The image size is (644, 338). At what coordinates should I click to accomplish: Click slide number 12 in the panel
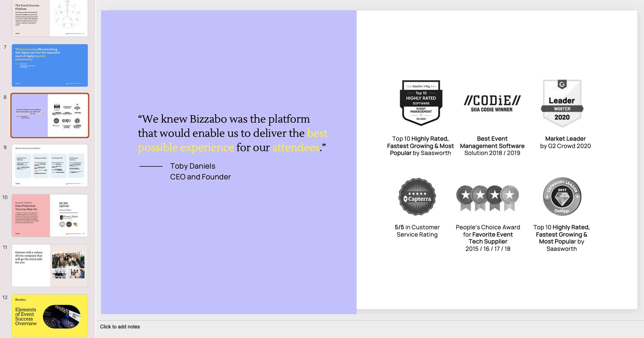[x=5, y=297]
